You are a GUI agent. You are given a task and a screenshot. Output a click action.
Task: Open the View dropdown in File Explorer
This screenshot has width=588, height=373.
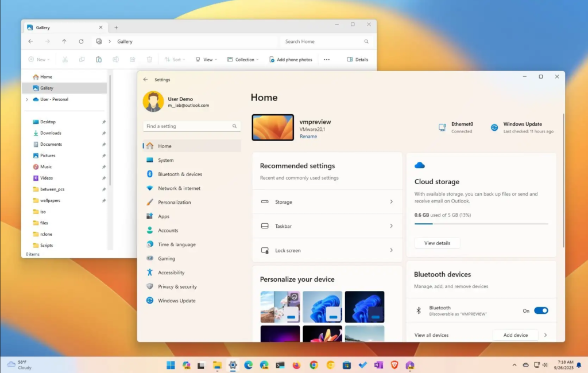[206, 60]
